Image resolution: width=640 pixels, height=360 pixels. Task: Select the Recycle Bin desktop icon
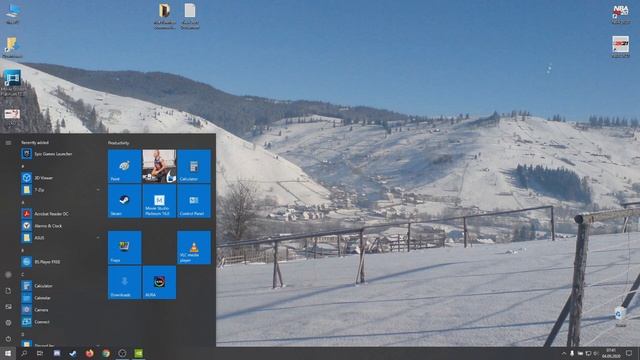tap(620, 317)
